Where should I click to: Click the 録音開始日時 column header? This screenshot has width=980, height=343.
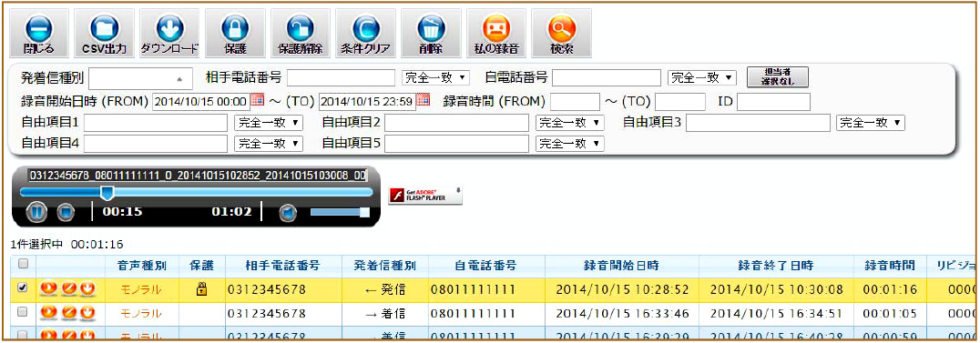[622, 266]
